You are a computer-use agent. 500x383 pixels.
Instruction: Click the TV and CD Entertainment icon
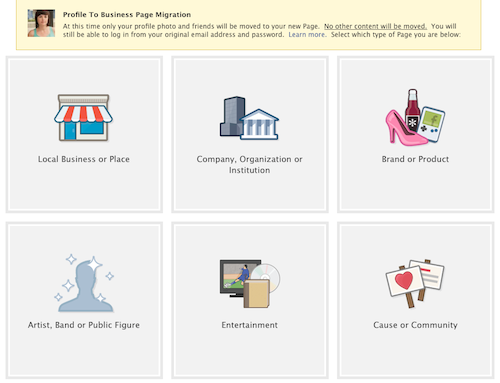(x=250, y=284)
